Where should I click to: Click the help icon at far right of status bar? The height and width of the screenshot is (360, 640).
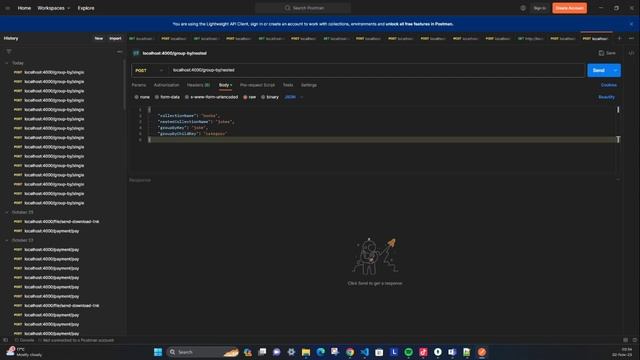[x=635, y=340]
